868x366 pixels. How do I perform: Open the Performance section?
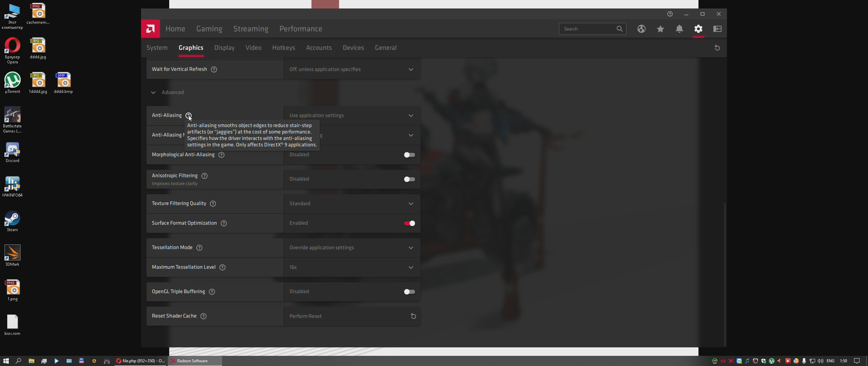click(300, 29)
